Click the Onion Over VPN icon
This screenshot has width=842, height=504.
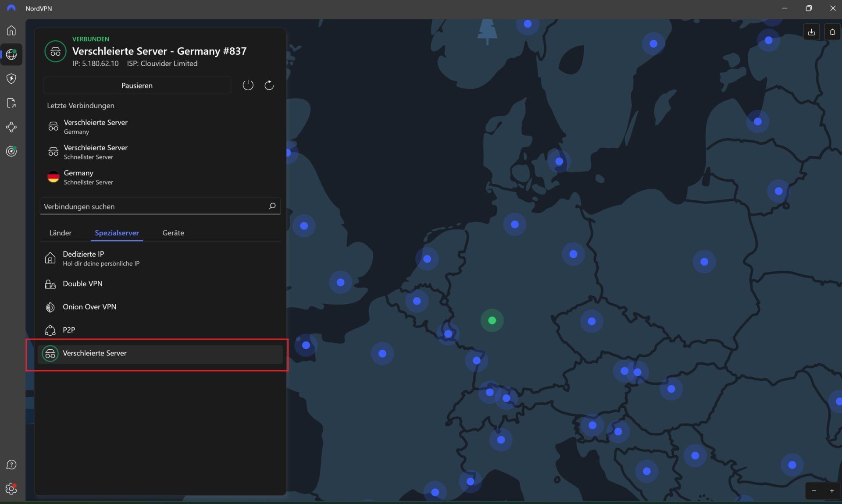pos(50,307)
